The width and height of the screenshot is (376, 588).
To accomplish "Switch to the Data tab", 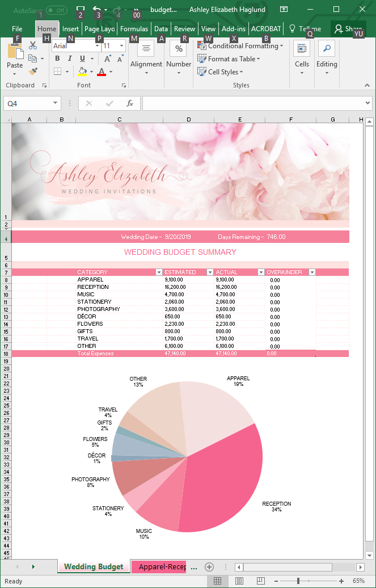I will pyautogui.click(x=161, y=29).
